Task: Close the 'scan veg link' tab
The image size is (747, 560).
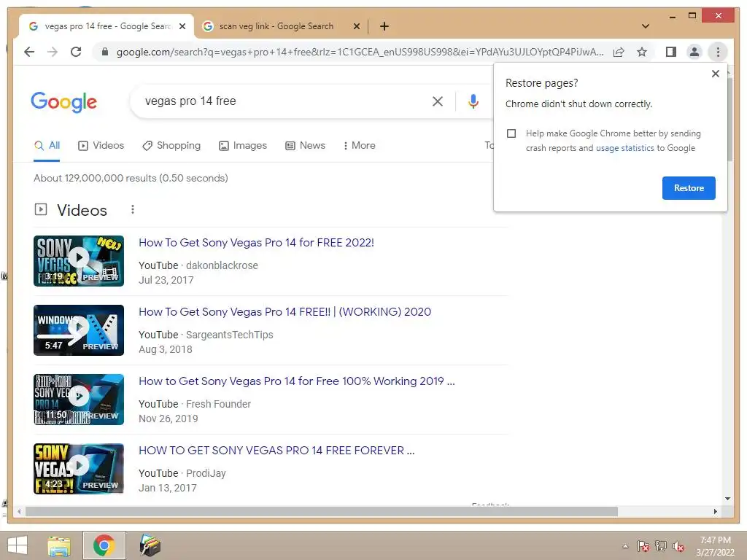Action: (356, 26)
